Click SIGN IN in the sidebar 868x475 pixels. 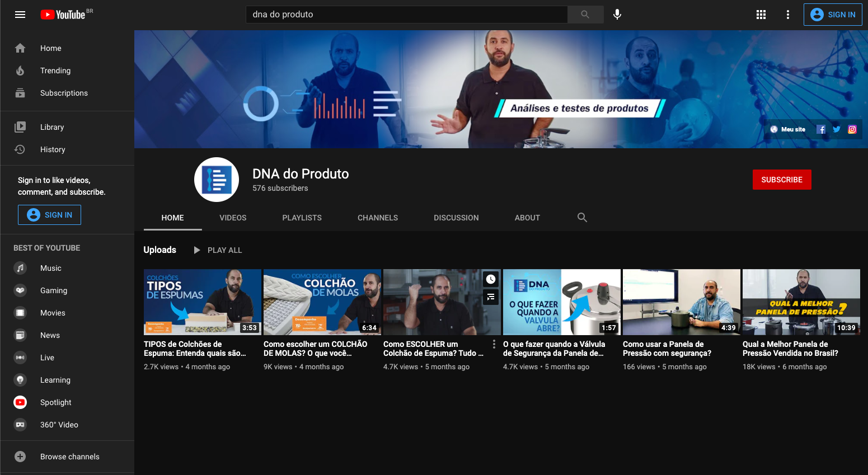49,215
